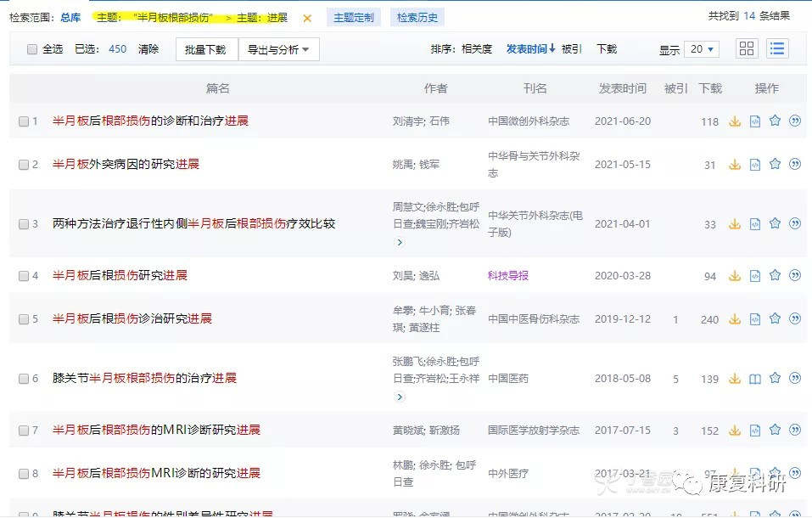This screenshot has height=518, width=812.
Task: Click the 批量下载 button
Action: (206, 49)
